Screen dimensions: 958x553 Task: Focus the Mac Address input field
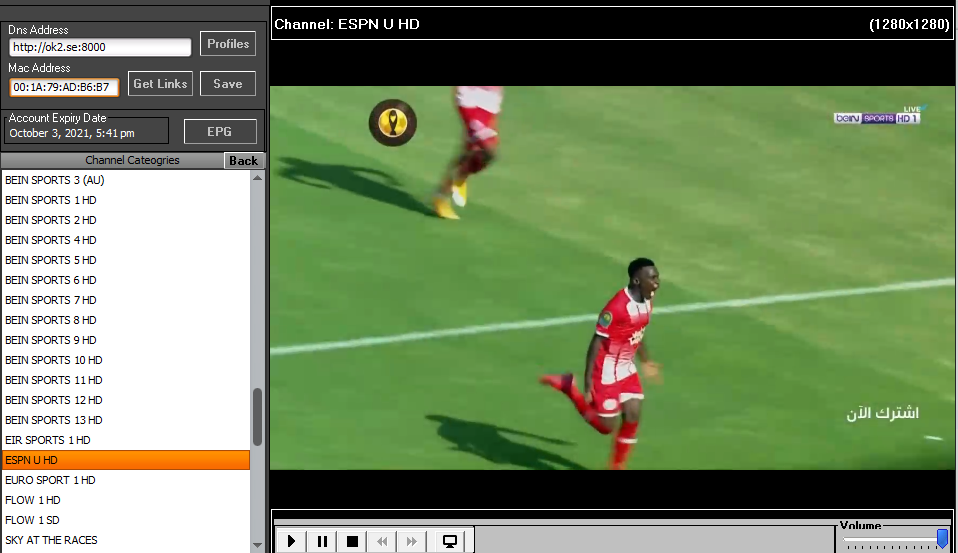point(64,87)
